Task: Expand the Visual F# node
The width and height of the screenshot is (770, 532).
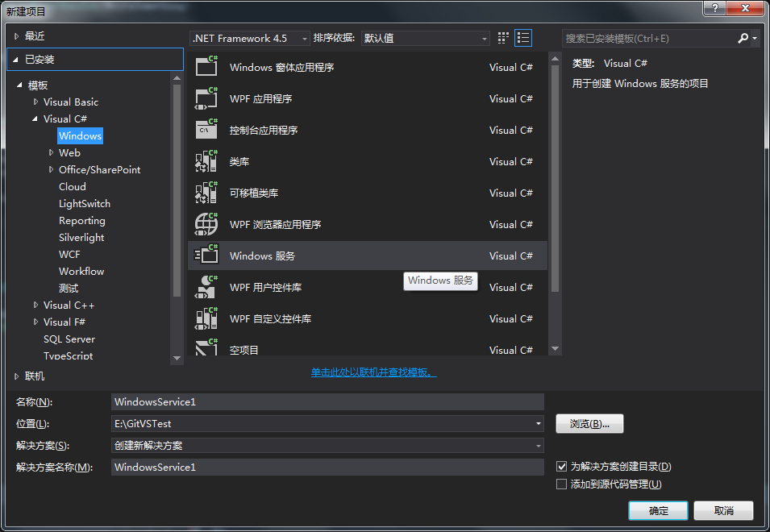Action: [35, 322]
